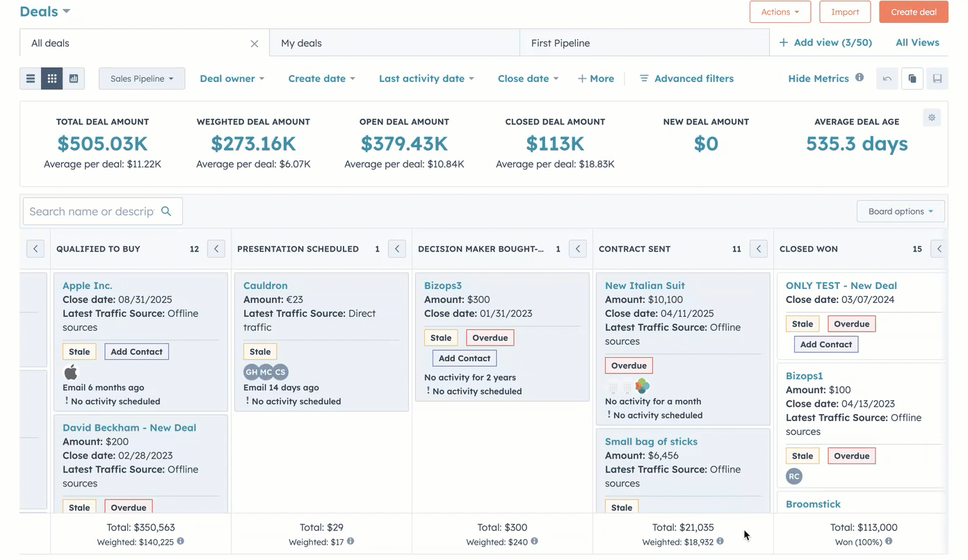
Task: Open New Italian Suit deal
Action: pyautogui.click(x=645, y=286)
